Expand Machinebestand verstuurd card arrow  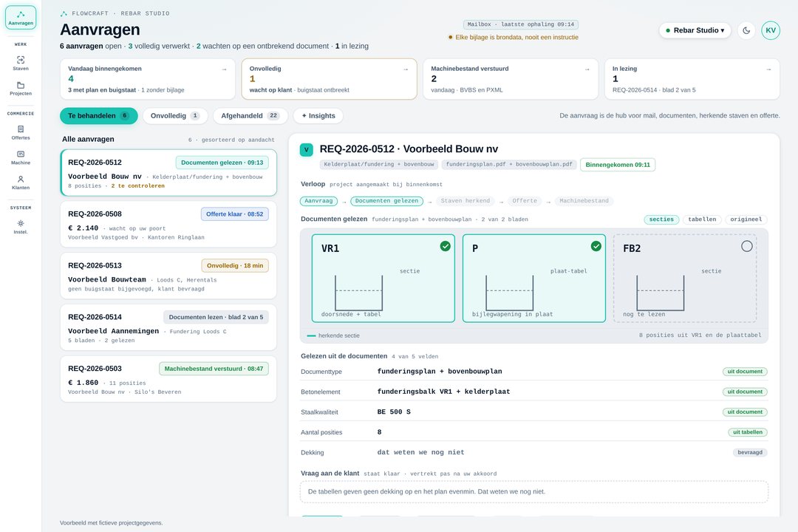[x=587, y=69]
